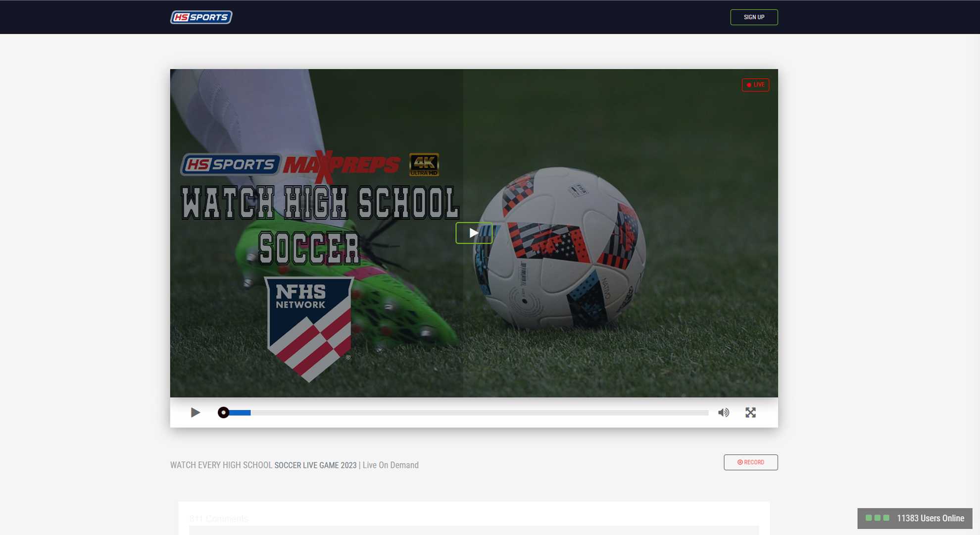Viewport: 980px width, 535px height.
Task: Enter fullscreen with the expand icon
Action: pos(750,413)
